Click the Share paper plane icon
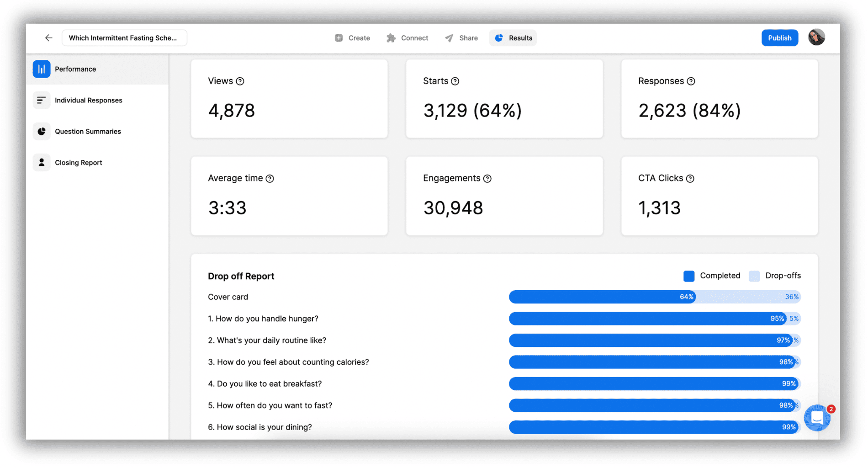 click(x=450, y=38)
